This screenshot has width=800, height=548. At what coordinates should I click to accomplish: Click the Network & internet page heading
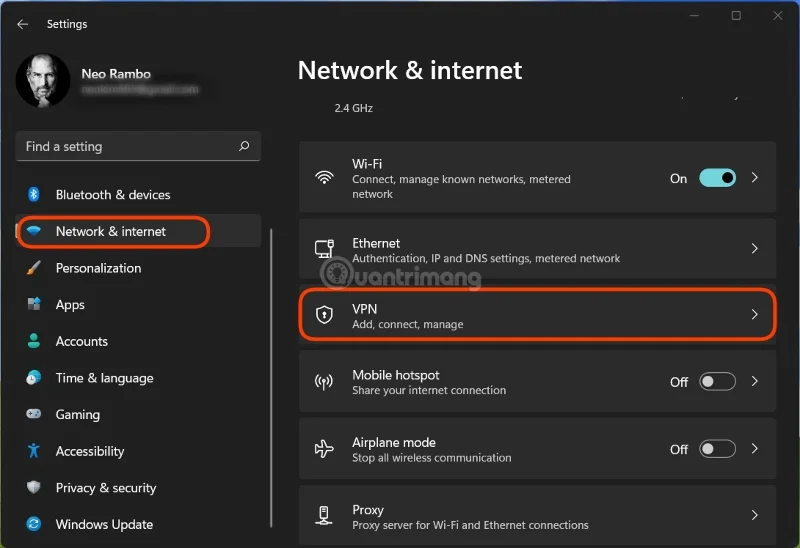pos(410,70)
